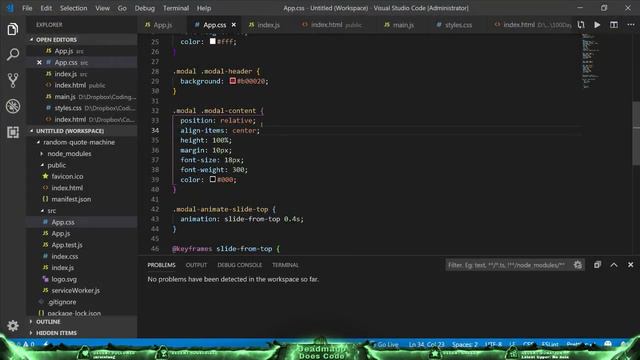Switch to the Terminal panel tab
Image resolution: width=640 pixels, height=360 pixels.
pos(285,265)
